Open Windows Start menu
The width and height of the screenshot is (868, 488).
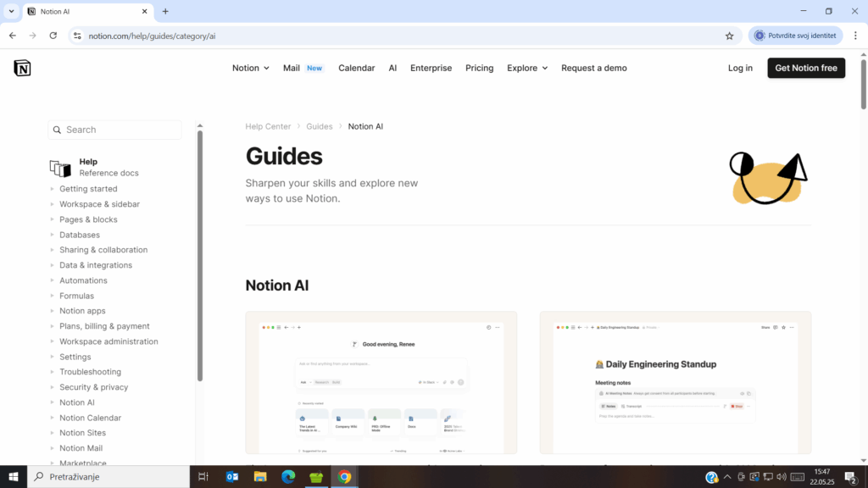click(x=14, y=476)
